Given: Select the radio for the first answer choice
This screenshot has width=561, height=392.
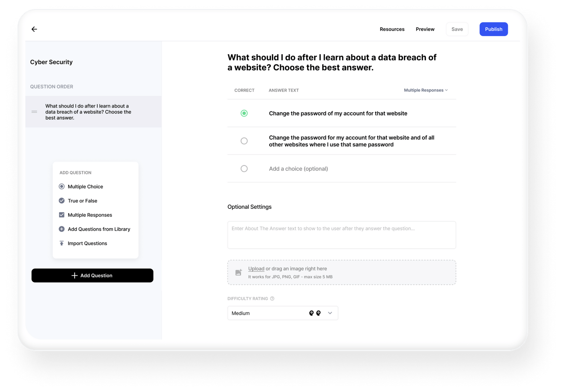Looking at the screenshot, I should pyautogui.click(x=244, y=113).
